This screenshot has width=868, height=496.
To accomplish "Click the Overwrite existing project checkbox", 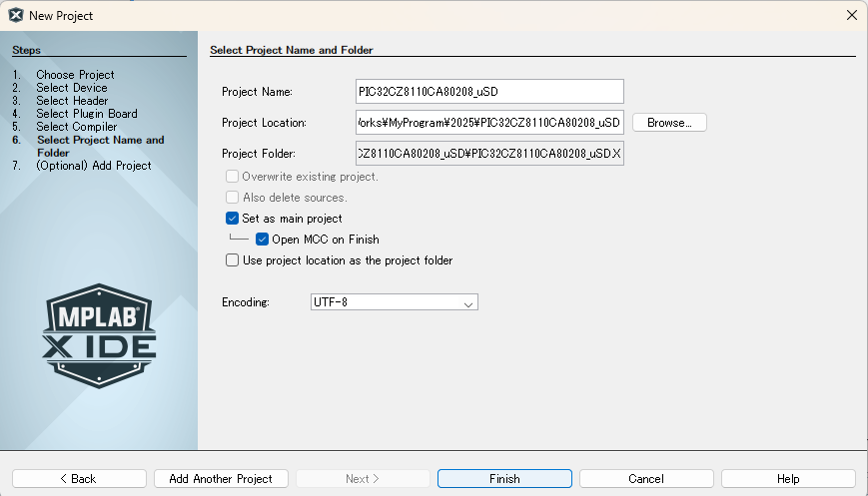I will (x=233, y=177).
